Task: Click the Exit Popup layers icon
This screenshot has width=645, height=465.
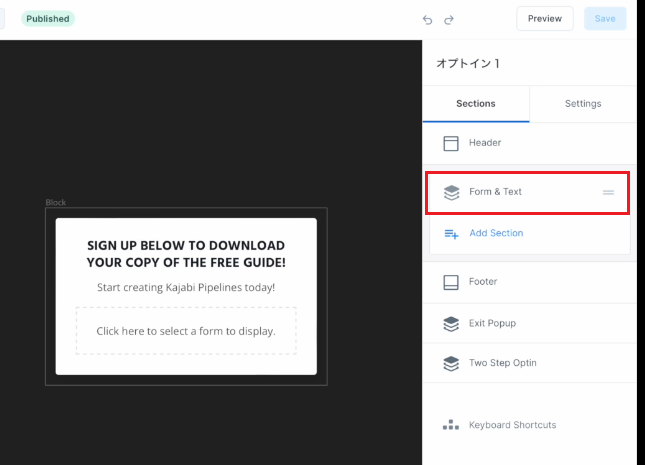Action: pyautogui.click(x=451, y=324)
